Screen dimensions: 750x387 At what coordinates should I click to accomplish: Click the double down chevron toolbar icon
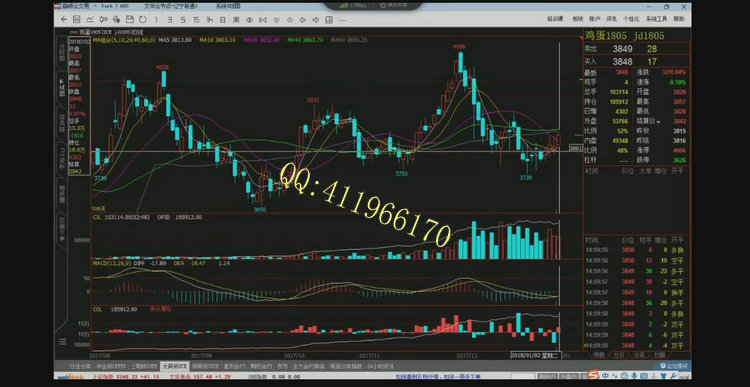click(x=276, y=20)
